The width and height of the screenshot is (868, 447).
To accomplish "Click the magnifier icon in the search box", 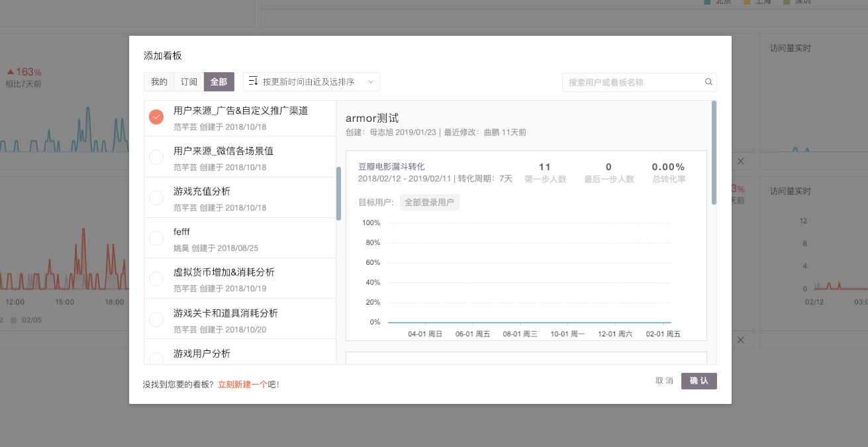I will (708, 82).
